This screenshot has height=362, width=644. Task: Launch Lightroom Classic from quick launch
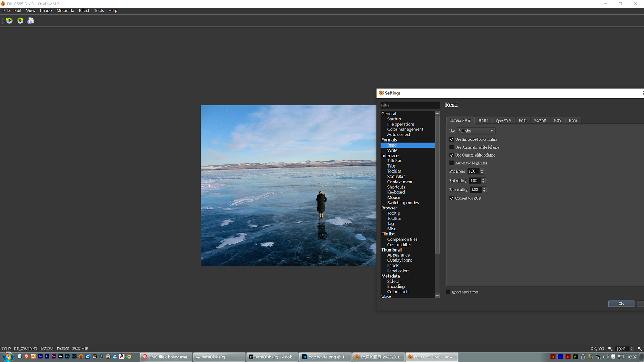click(x=74, y=356)
